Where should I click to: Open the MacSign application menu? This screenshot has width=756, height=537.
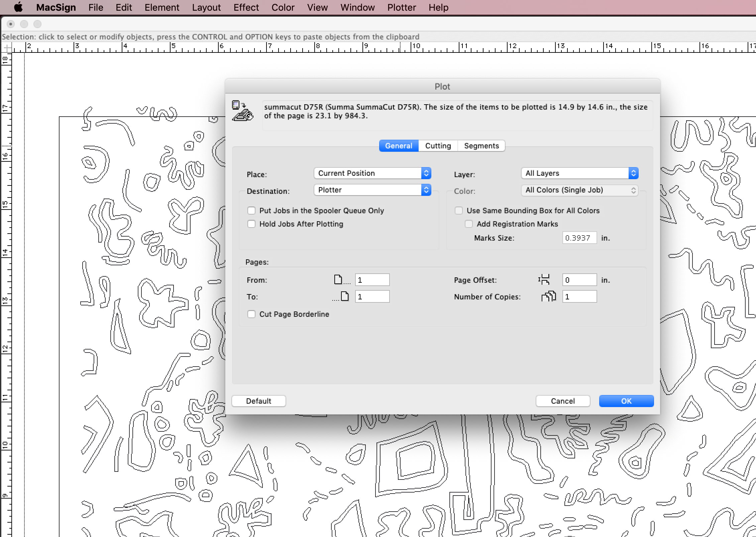56,7
